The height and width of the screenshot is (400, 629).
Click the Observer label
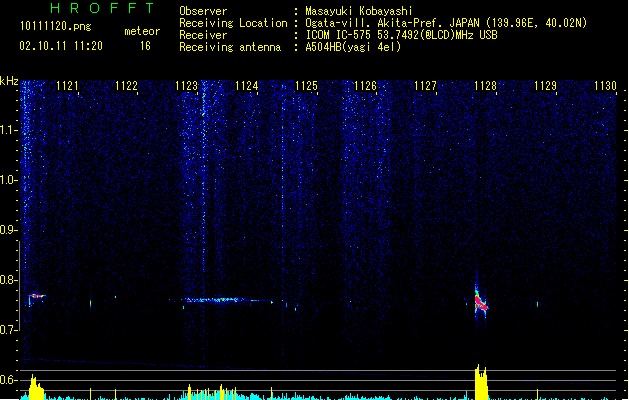(203, 11)
